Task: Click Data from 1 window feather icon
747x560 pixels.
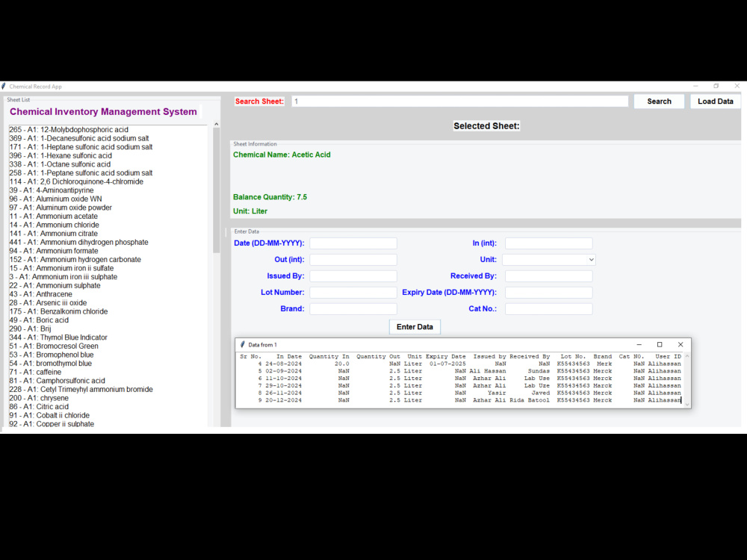Action: point(243,345)
